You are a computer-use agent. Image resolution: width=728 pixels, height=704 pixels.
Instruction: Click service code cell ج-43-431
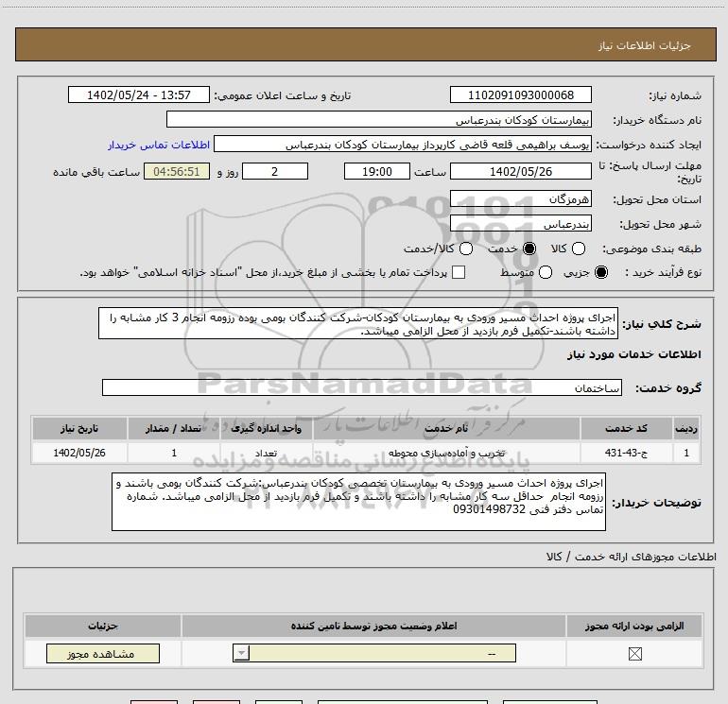click(x=626, y=453)
